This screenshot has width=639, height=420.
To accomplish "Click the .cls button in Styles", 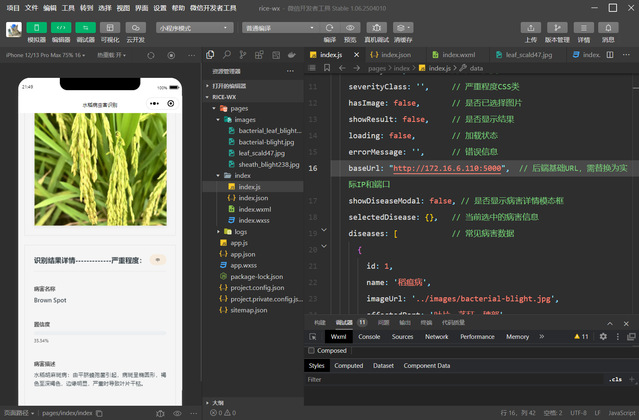I will coord(615,380).
